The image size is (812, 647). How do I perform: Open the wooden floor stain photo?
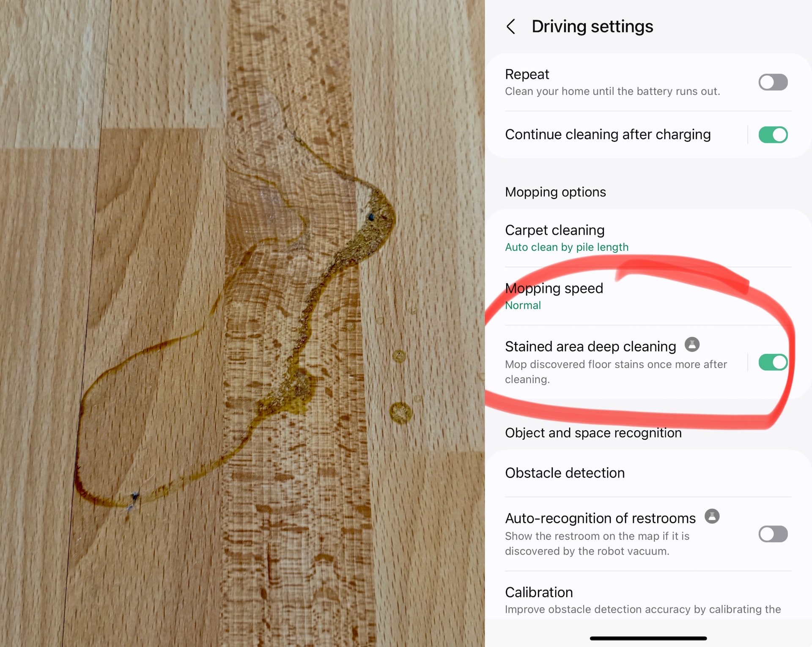(242, 323)
